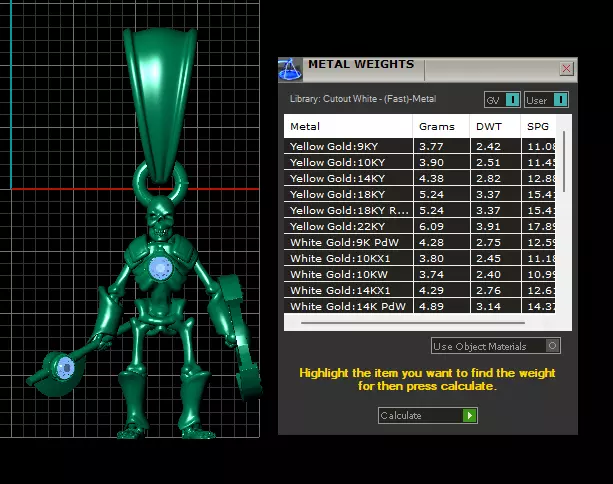This screenshot has height=484, width=613.
Task: Click grams value 3.77 for 9KY
Action: 431,147
